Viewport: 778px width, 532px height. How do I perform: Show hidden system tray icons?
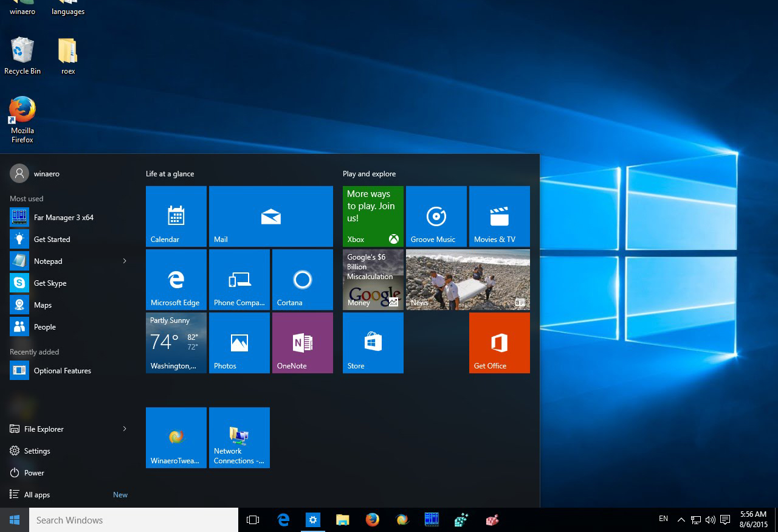coord(681,520)
